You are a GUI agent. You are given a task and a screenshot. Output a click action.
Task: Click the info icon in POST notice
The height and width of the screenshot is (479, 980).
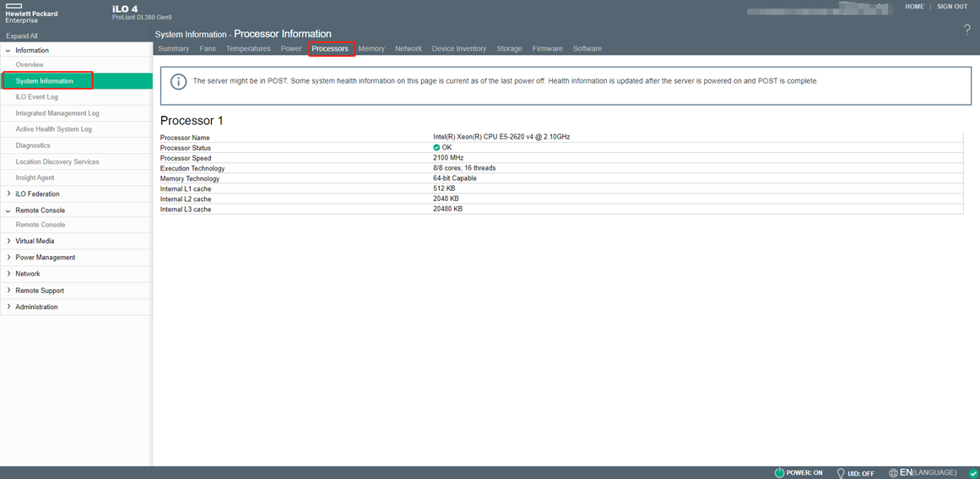click(x=180, y=81)
